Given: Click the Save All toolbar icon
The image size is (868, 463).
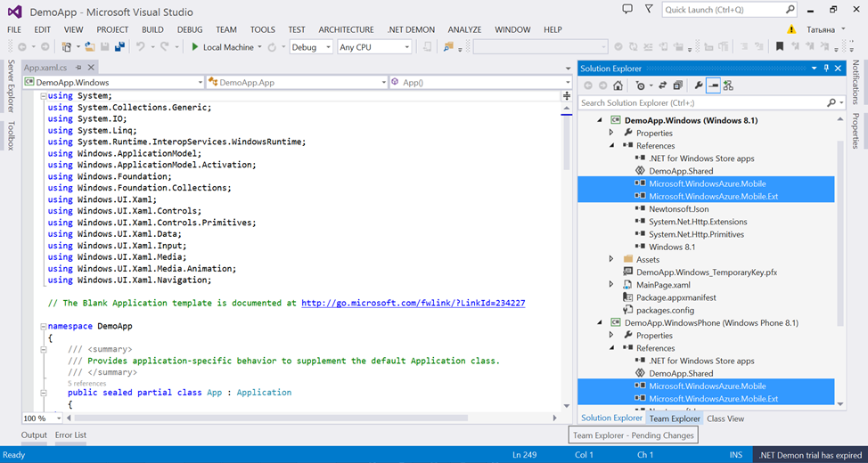Looking at the screenshot, I should pyautogui.click(x=119, y=47).
